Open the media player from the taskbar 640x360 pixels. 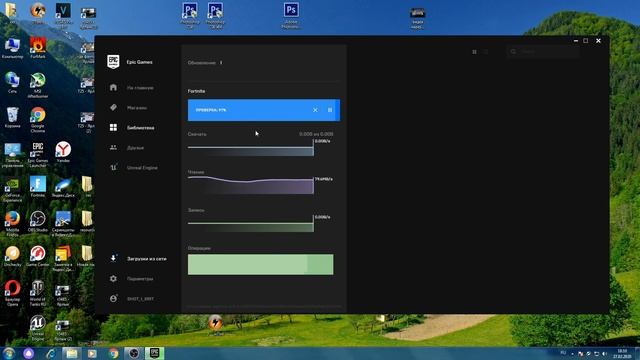pos(92,353)
